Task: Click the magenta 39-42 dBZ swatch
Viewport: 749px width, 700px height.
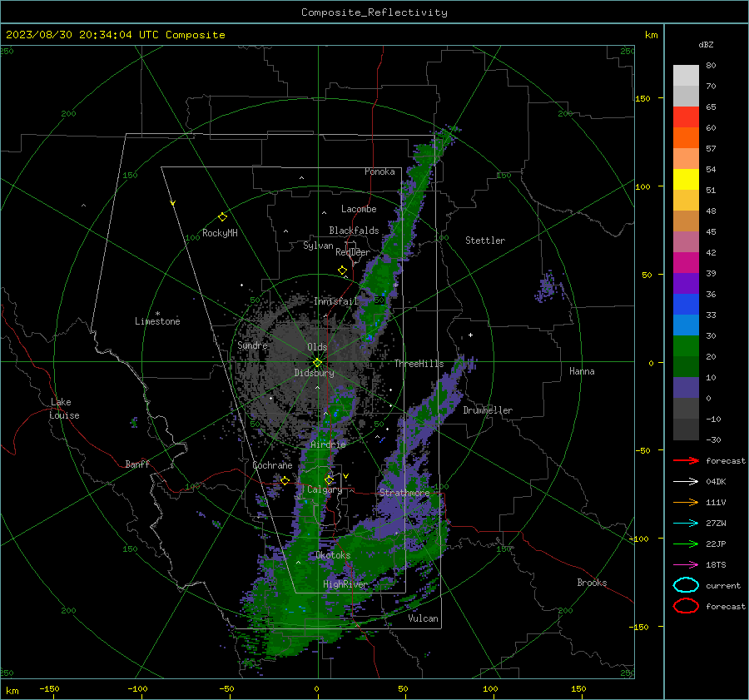Action: 686,263
